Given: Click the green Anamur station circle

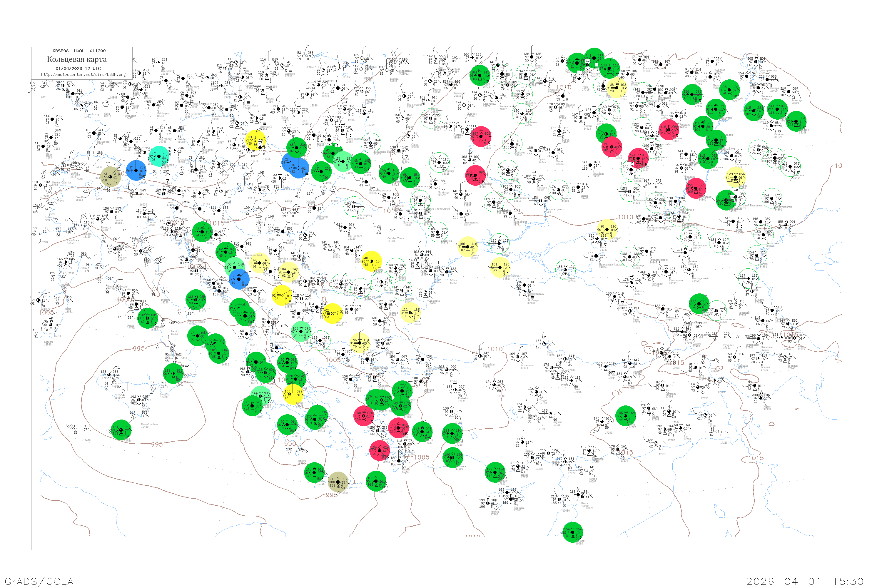Looking at the screenshot, I should pyautogui.click(x=495, y=472).
